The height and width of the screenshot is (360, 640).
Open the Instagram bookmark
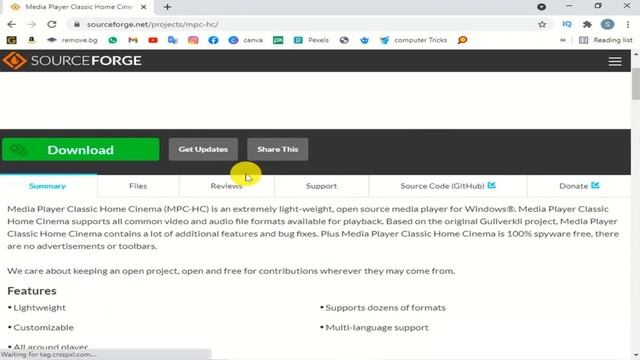[x=193, y=40]
